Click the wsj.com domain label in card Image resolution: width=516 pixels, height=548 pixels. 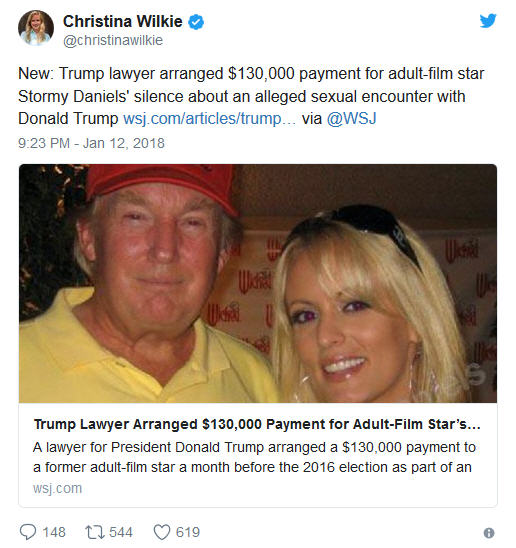point(57,488)
